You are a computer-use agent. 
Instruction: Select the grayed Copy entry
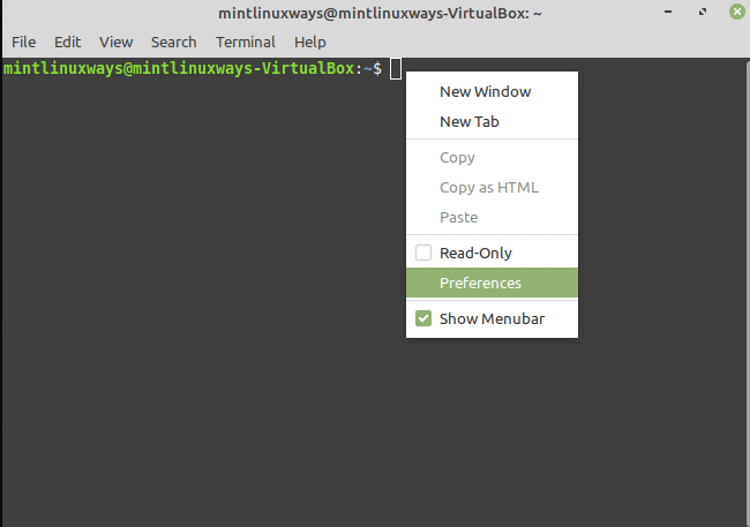click(x=492, y=157)
